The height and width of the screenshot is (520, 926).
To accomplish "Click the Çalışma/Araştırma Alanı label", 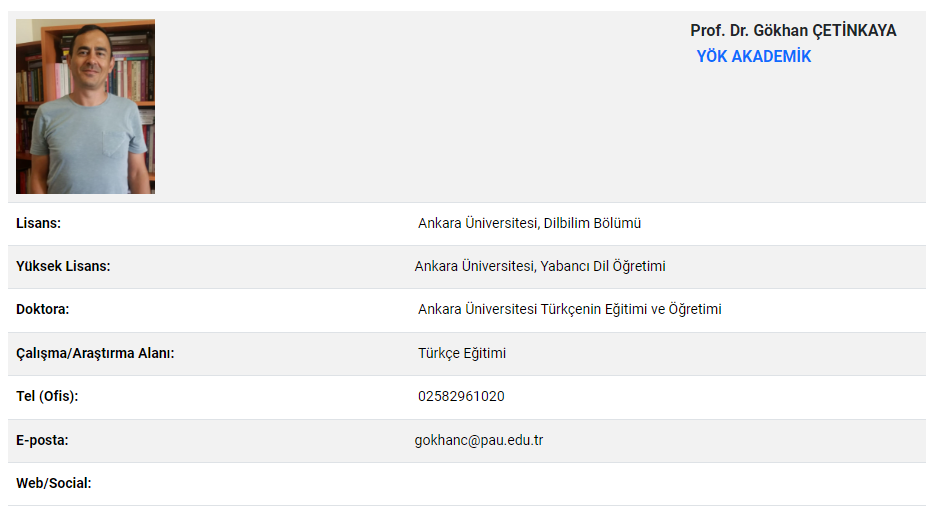I will (95, 353).
